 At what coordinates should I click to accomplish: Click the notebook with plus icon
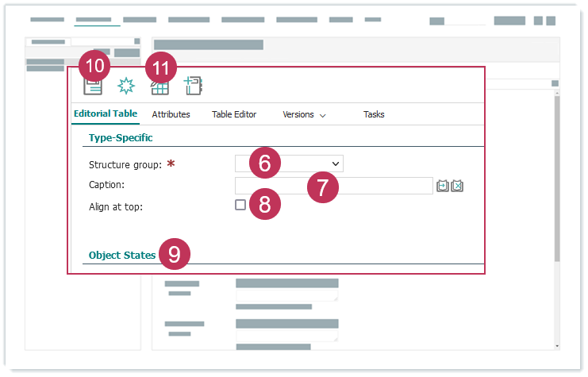(x=194, y=86)
